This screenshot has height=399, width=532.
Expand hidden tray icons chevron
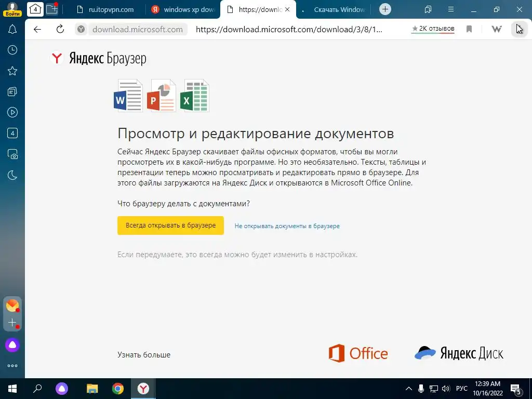tap(409, 389)
